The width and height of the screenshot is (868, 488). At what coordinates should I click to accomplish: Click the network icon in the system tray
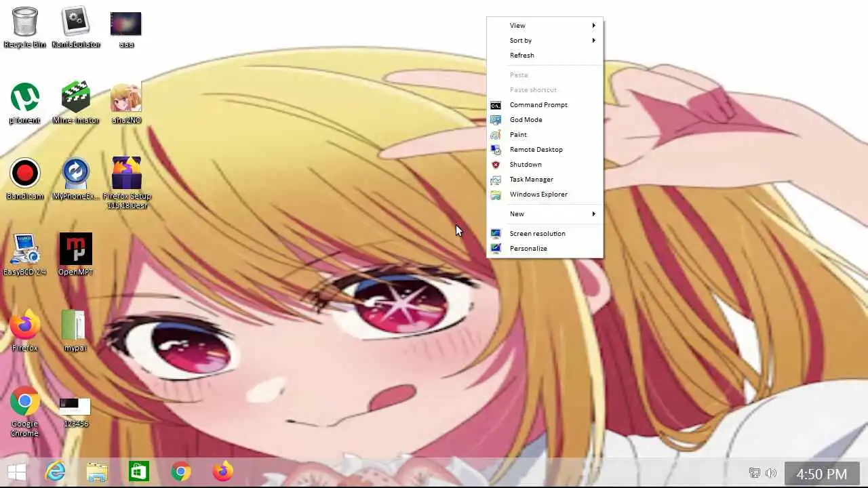coord(754,473)
